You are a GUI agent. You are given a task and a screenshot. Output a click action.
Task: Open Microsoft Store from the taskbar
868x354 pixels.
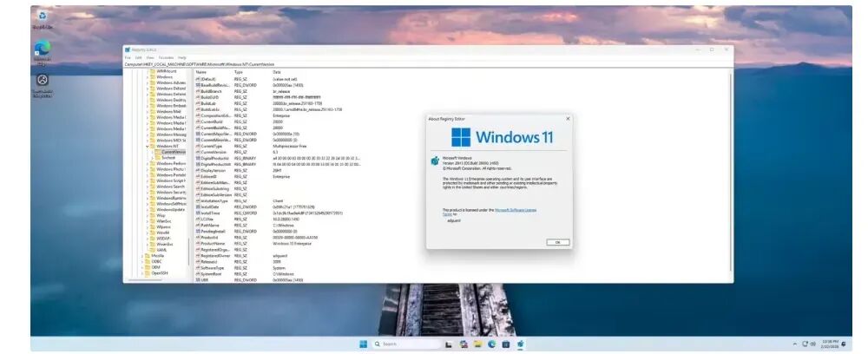tap(506, 344)
